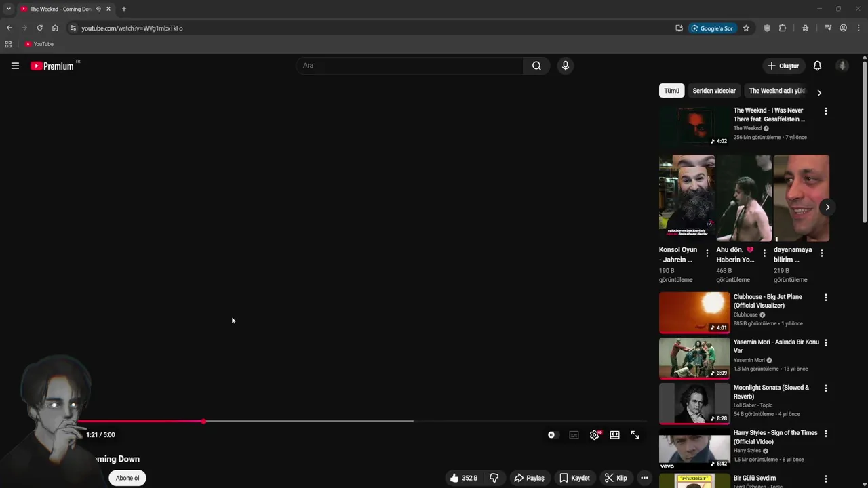
Task: Reload the page
Action: coord(39,28)
